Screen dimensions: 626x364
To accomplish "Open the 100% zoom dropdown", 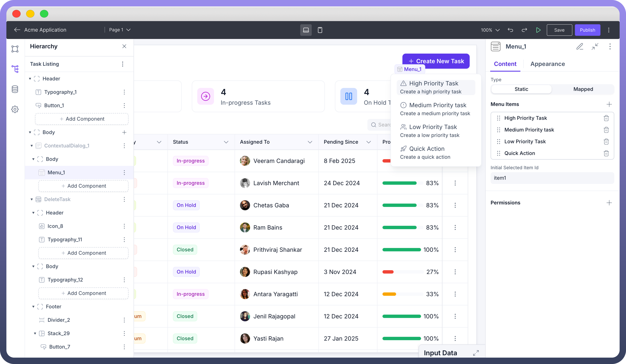I will (490, 30).
